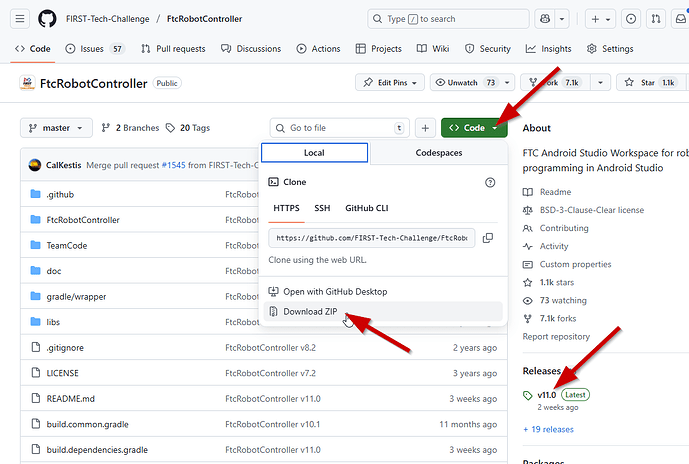This screenshot has width=689, height=464.
Task: Open the Unwatch notifications dropdown
Action: coord(467,83)
